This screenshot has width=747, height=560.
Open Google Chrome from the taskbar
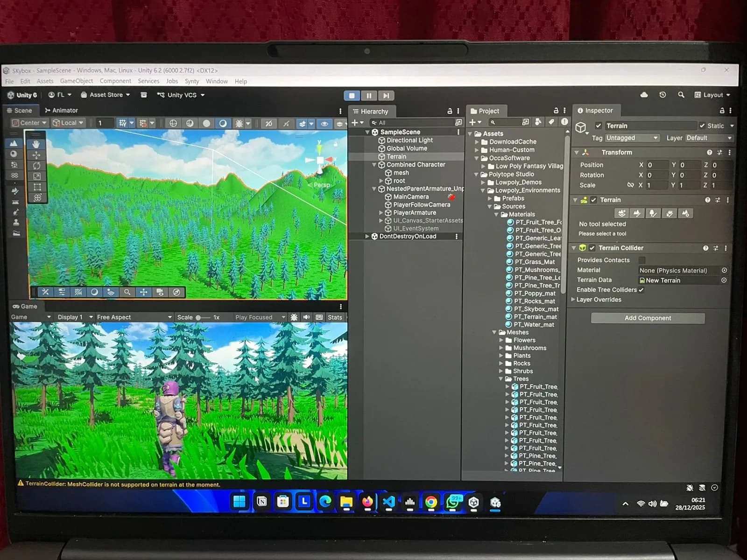431,502
